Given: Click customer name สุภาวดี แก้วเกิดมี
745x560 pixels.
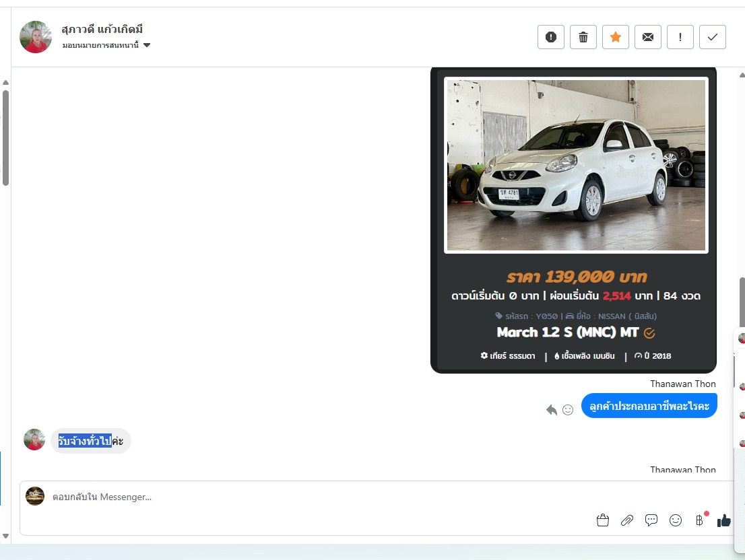Looking at the screenshot, I should (x=102, y=30).
